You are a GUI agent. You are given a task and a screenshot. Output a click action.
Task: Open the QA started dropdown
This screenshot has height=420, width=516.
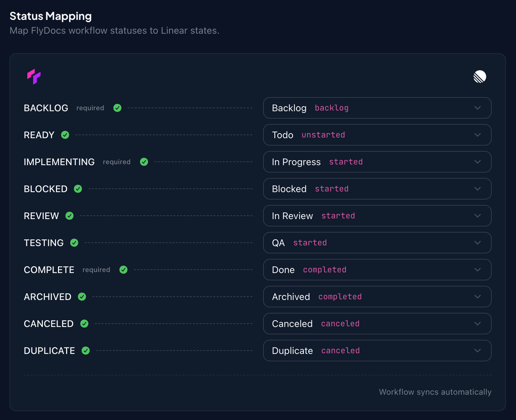pos(377,243)
